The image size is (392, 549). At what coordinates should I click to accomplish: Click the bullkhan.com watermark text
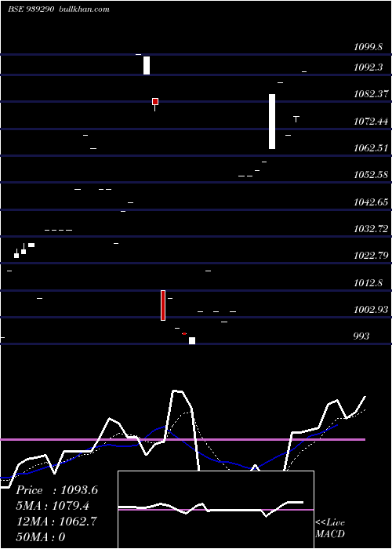[x=85, y=9]
